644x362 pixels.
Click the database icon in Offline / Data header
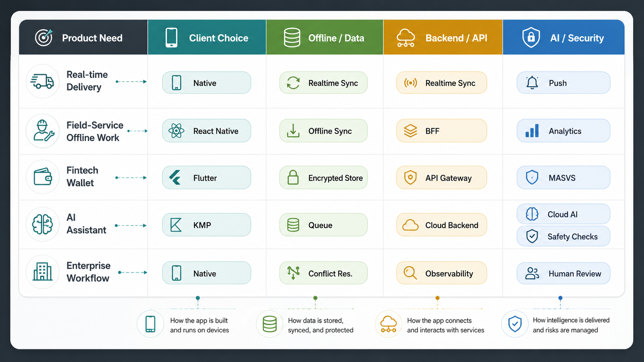(292, 38)
